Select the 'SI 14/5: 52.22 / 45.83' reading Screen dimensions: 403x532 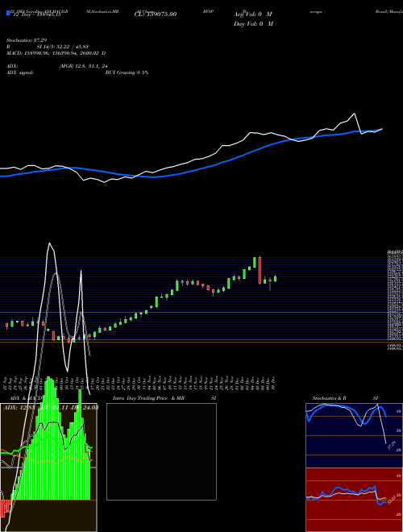[x=60, y=47]
